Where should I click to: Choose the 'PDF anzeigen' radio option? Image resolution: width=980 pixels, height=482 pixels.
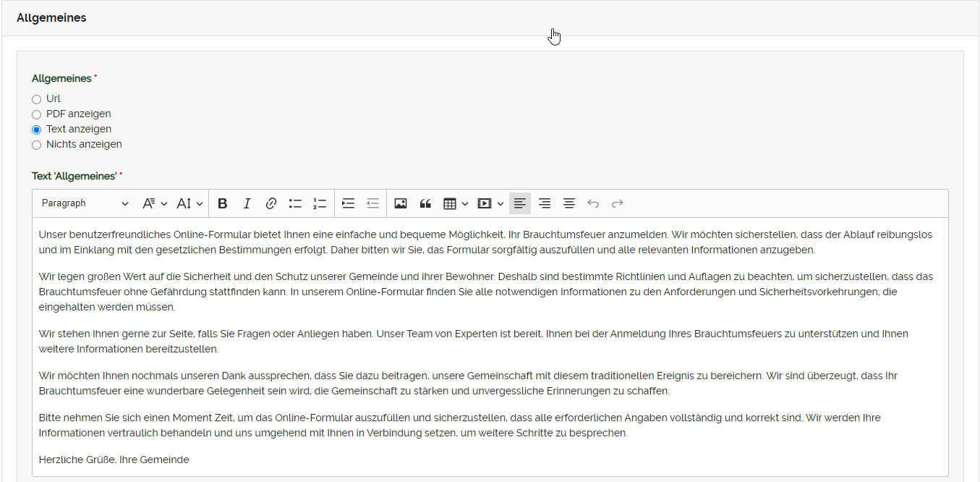(37, 114)
